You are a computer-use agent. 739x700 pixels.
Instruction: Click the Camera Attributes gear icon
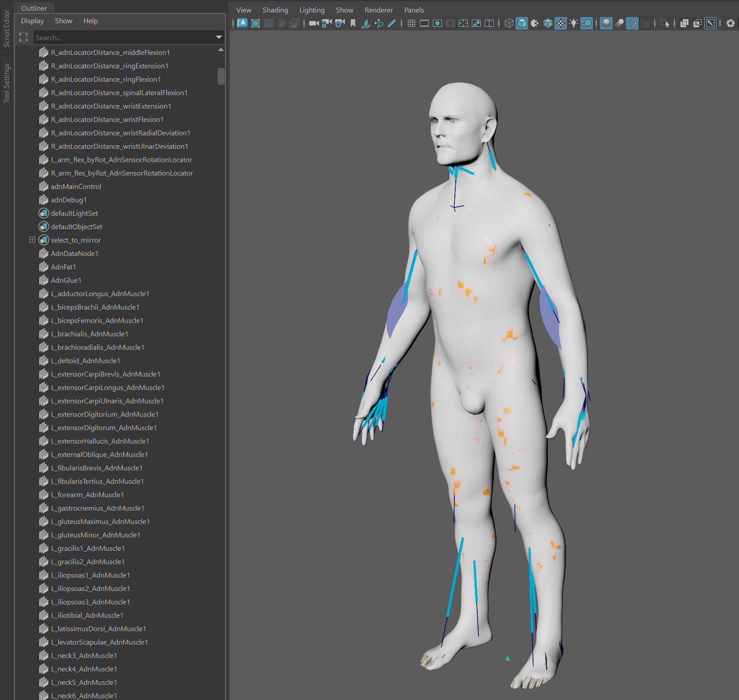pyautogui.click(x=340, y=23)
